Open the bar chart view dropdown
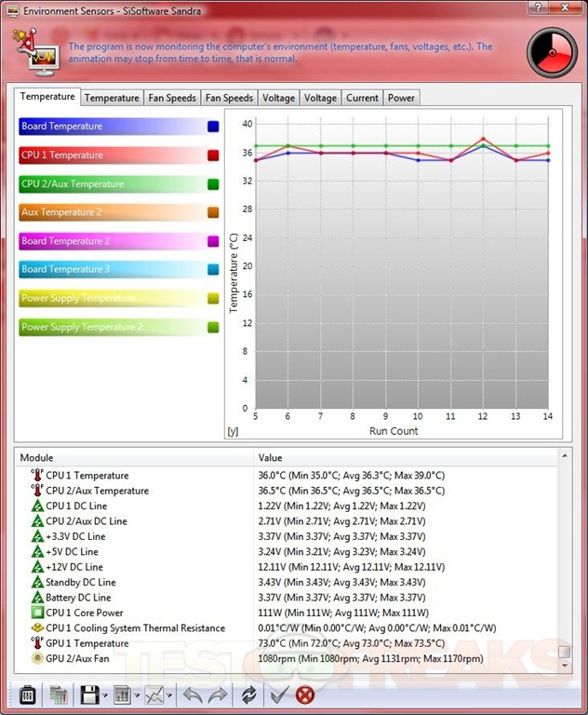The width and height of the screenshot is (588, 715). tap(137, 695)
